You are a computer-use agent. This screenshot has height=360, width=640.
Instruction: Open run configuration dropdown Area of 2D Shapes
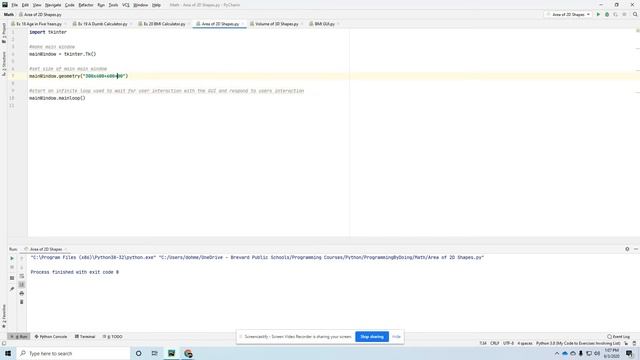click(x=568, y=14)
